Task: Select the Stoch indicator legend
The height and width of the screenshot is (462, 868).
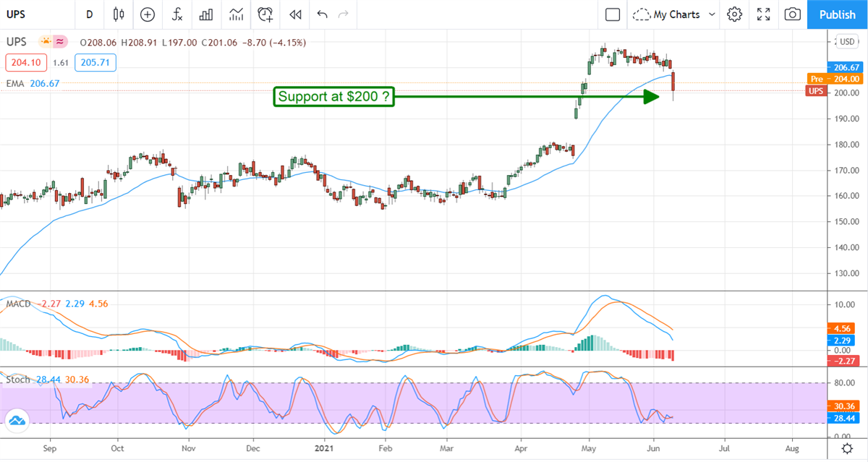Action: coord(18,379)
